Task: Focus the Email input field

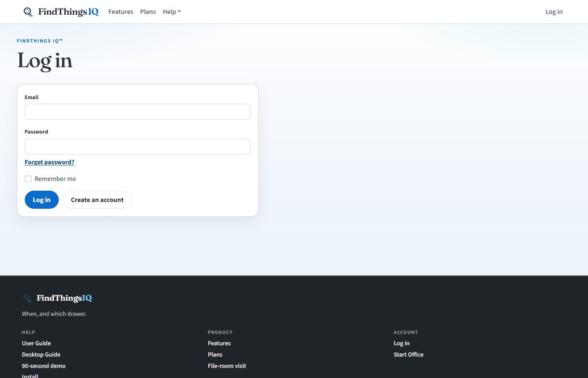Action: coord(138,112)
